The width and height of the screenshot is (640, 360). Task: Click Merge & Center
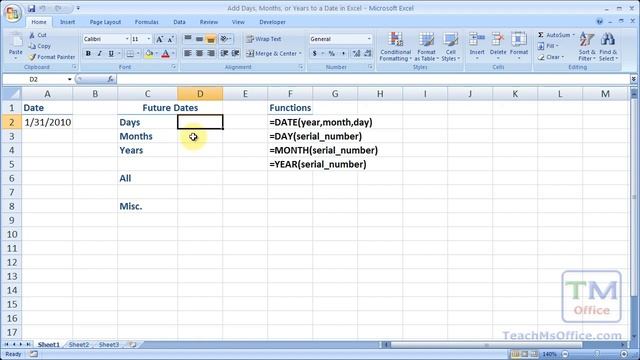coord(274,53)
